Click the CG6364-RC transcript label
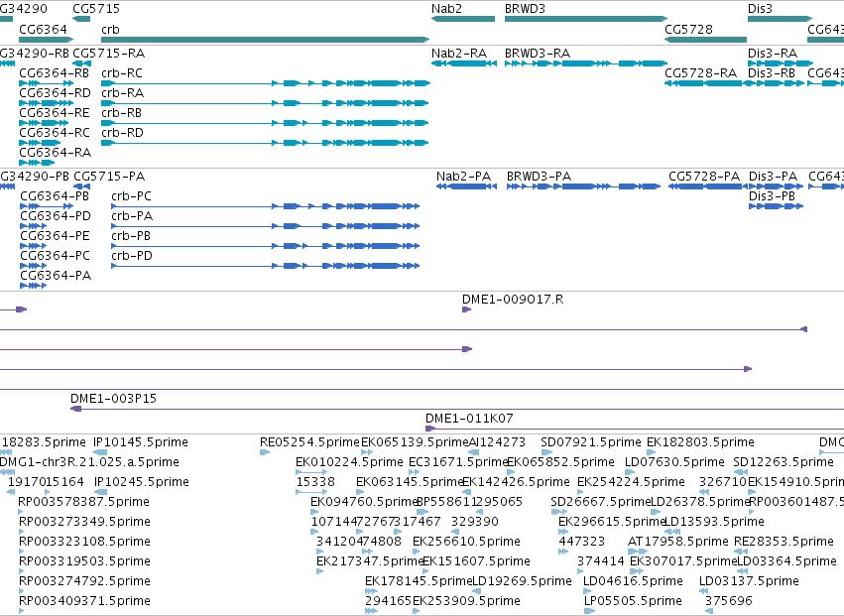Viewport: 844px width, 616px height. [55, 133]
